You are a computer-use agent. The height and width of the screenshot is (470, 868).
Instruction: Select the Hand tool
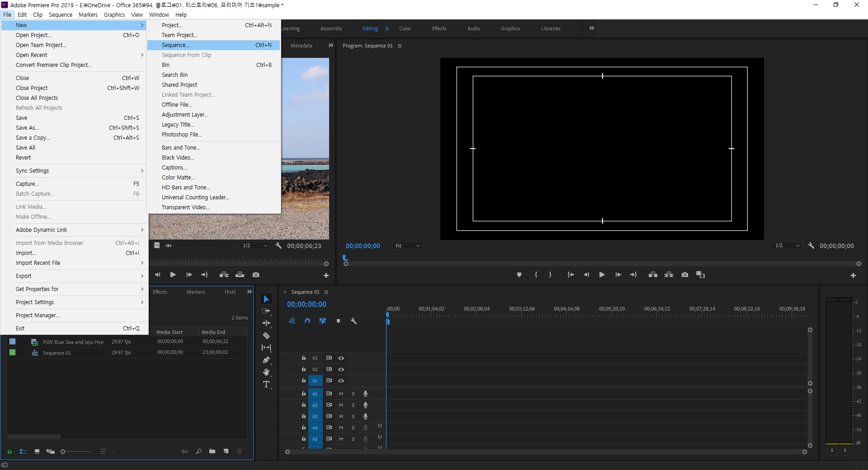tap(266, 372)
